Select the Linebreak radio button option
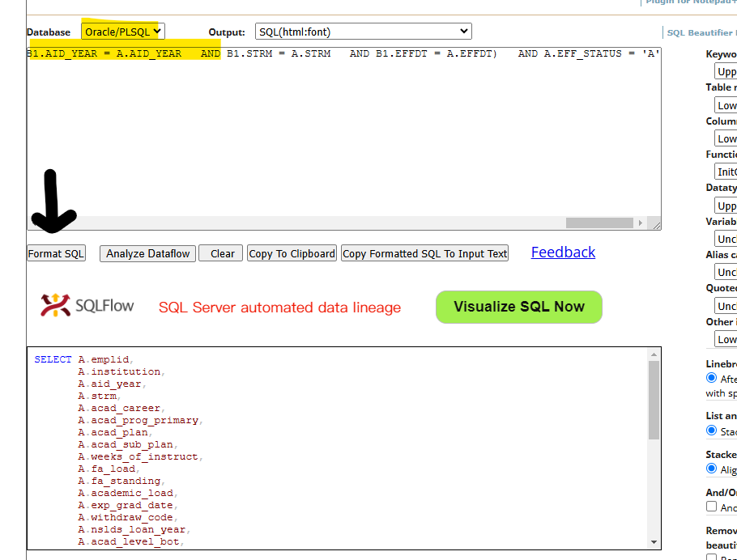The height and width of the screenshot is (560, 737). 712,378
